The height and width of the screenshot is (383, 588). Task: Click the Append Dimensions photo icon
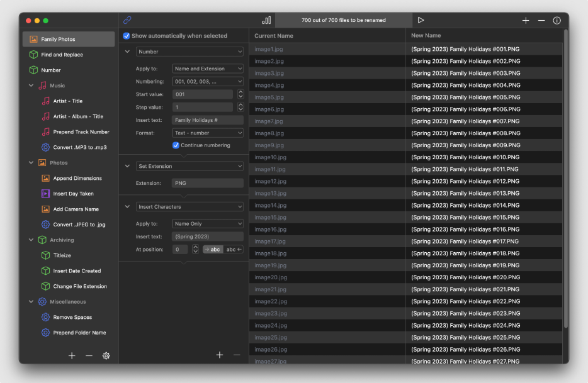(x=46, y=178)
